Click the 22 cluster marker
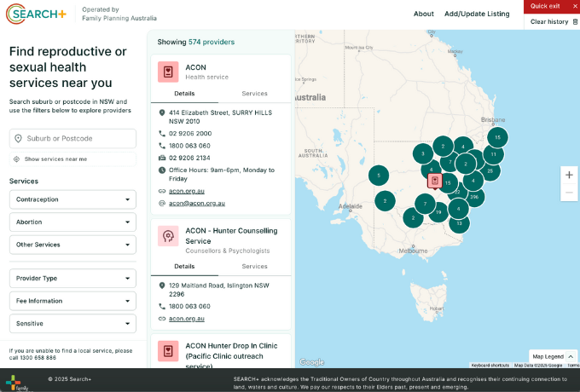The width and height of the screenshot is (580, 392). point(457,192)
